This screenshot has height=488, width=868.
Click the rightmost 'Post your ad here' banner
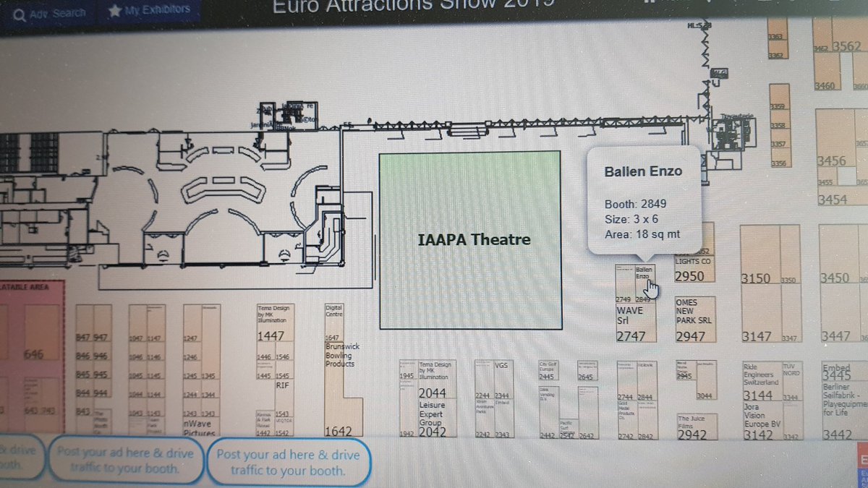click(288, 463)
